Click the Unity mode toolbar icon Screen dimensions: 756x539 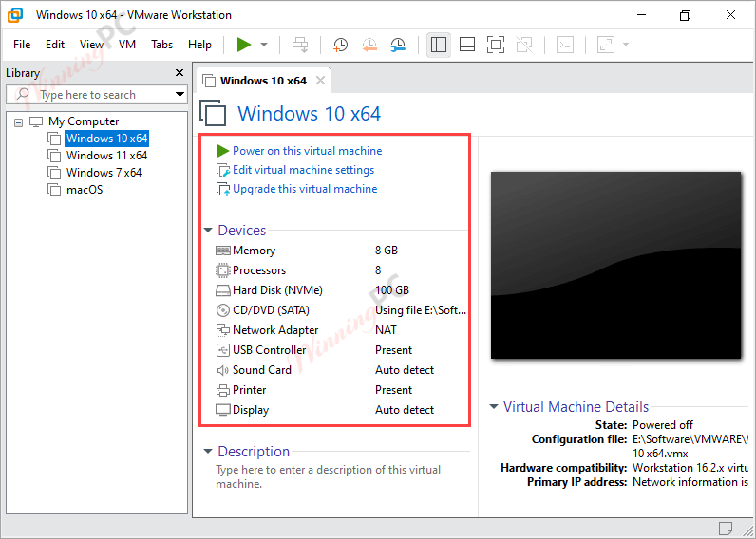(x=524, y=45)
